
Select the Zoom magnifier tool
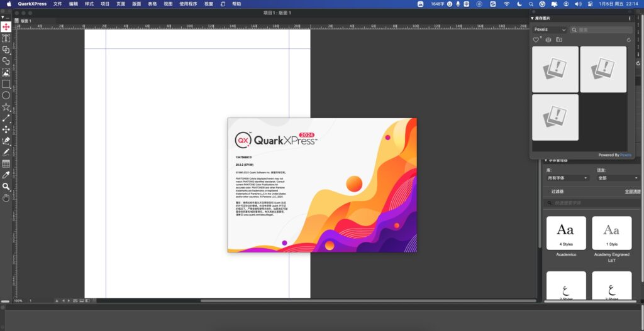[x=6, y=187]
